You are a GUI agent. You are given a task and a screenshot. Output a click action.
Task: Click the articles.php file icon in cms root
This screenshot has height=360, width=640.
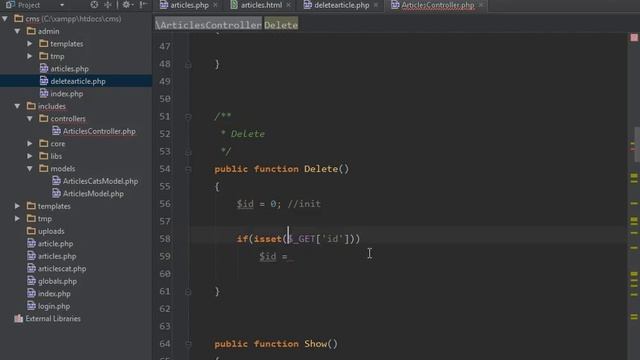click(x=31, y=256)
